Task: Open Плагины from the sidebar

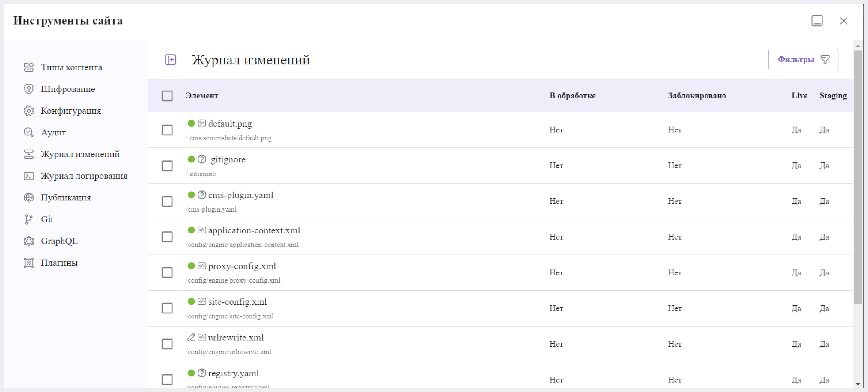Action: (x=59, y=263)
